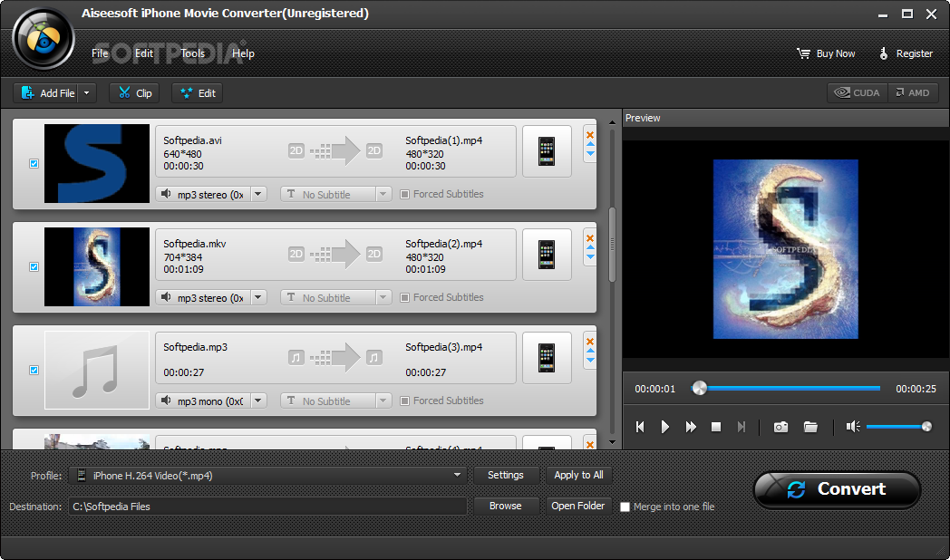Viewport: 950px width, 560px height.
Task: Select the Softpedia.mp3 music note thumbnail
Action: [x=97, y=370]
